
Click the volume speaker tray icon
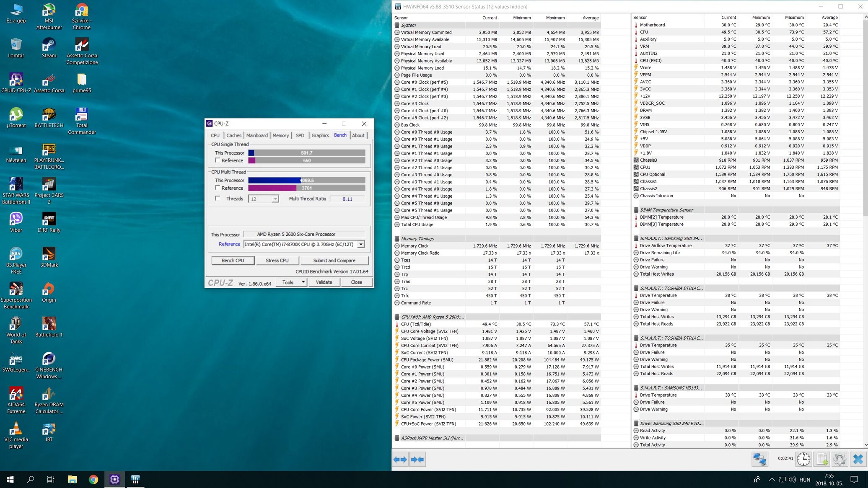point(792,480)
